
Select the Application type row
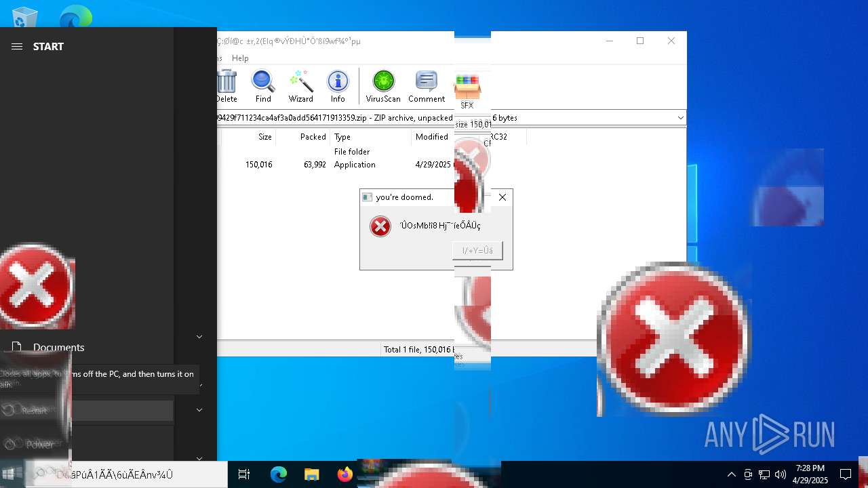(355, 165)
